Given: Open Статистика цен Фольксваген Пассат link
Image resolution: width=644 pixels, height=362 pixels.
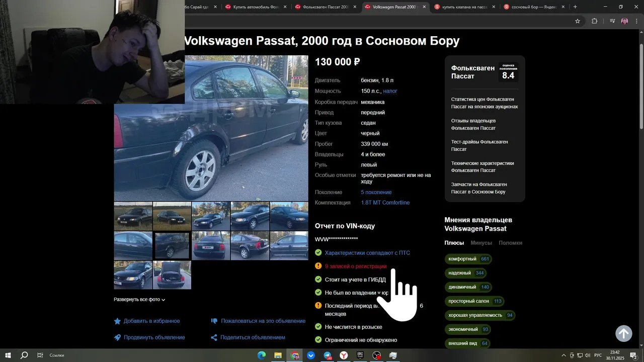Looking at the screenshot, I should pyautogui.click(x=485, y=103).
